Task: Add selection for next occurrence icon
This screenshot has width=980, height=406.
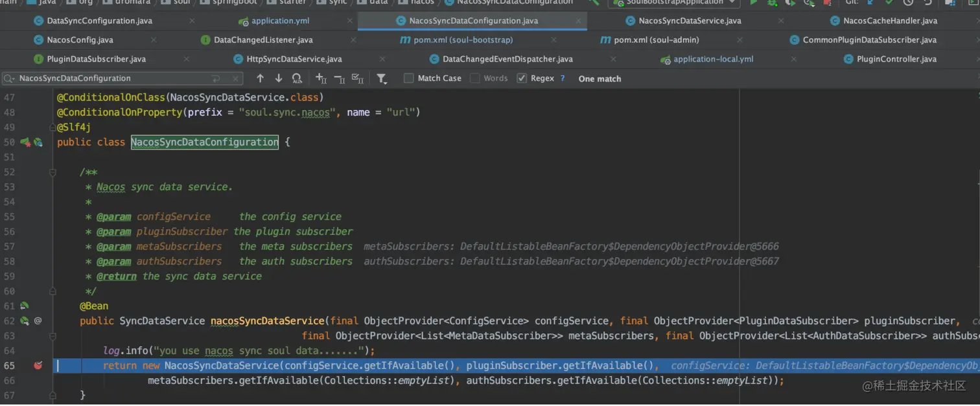Action: point(321,78)
